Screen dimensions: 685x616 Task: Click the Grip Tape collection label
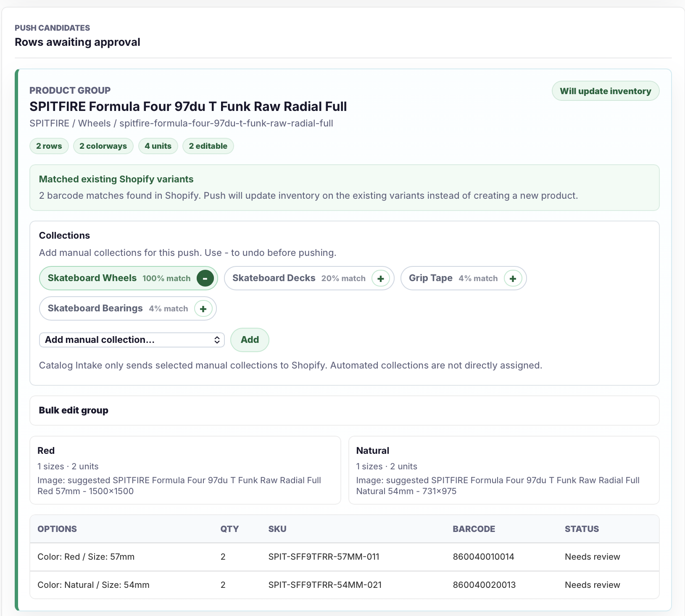(431, 278)
